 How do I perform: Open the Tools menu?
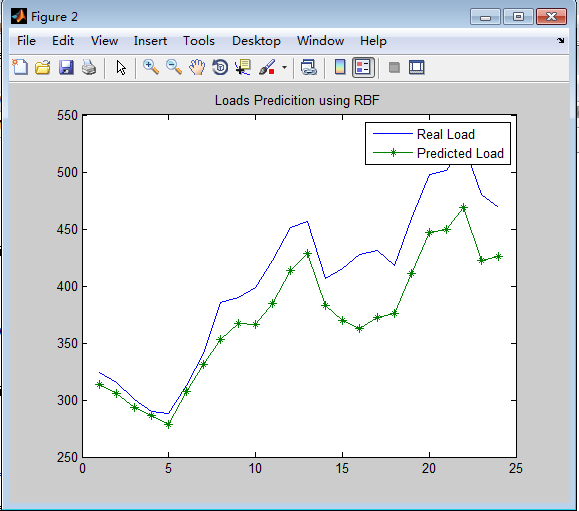[x=199, y=41]
